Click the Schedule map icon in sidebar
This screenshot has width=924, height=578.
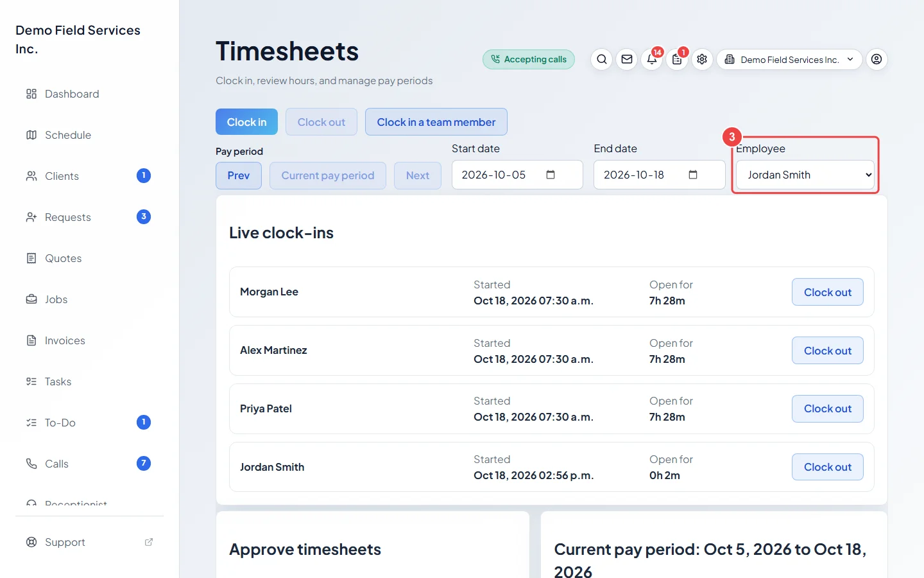coord(31,135)
